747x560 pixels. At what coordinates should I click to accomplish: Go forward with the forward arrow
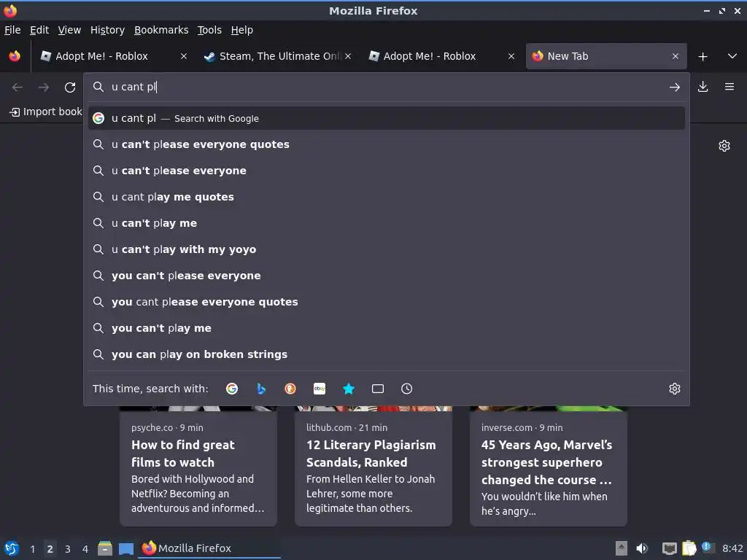[x=43, y=87]
